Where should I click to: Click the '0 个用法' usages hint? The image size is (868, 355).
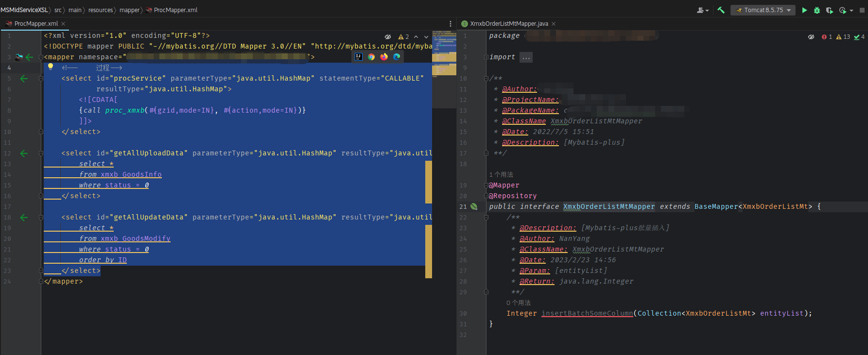coord(519,303)
